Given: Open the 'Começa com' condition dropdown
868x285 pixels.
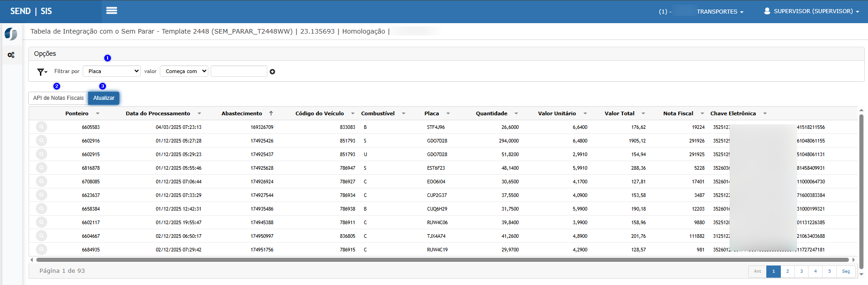Looking at the screenshot, I should click(184, 71).
